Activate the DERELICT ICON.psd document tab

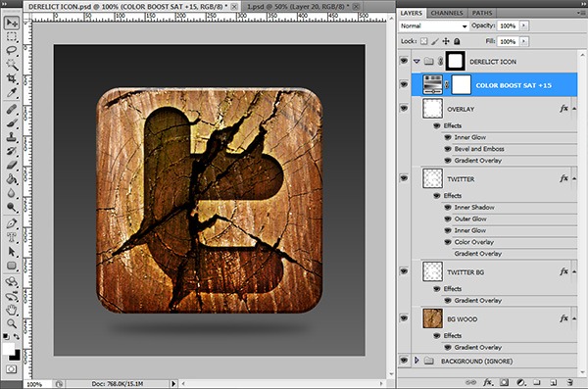click(127, 7)
